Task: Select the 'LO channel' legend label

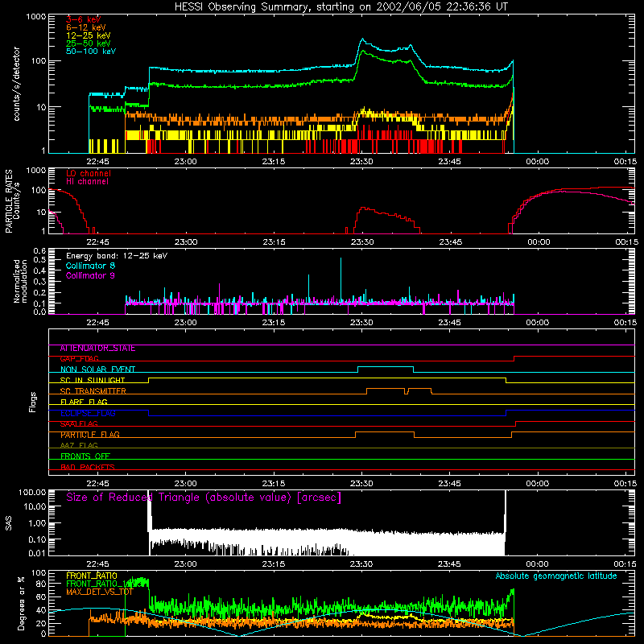Action: [x=89, y=173]
